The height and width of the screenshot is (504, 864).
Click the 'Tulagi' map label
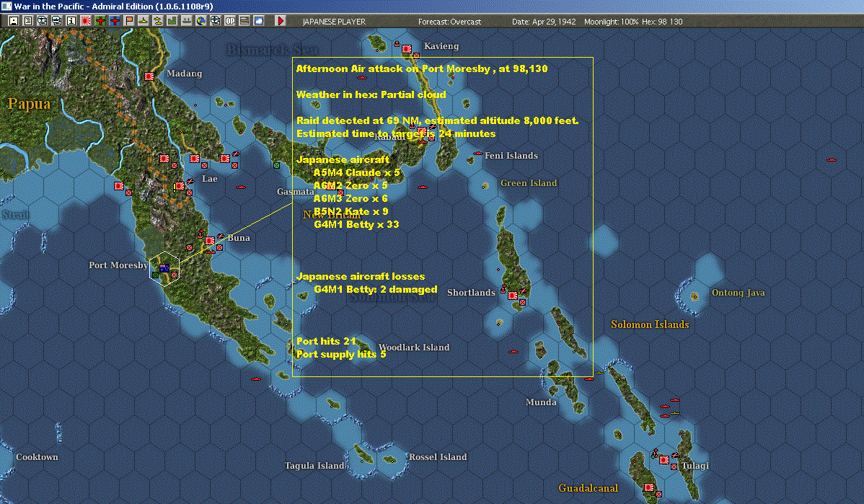695,466
